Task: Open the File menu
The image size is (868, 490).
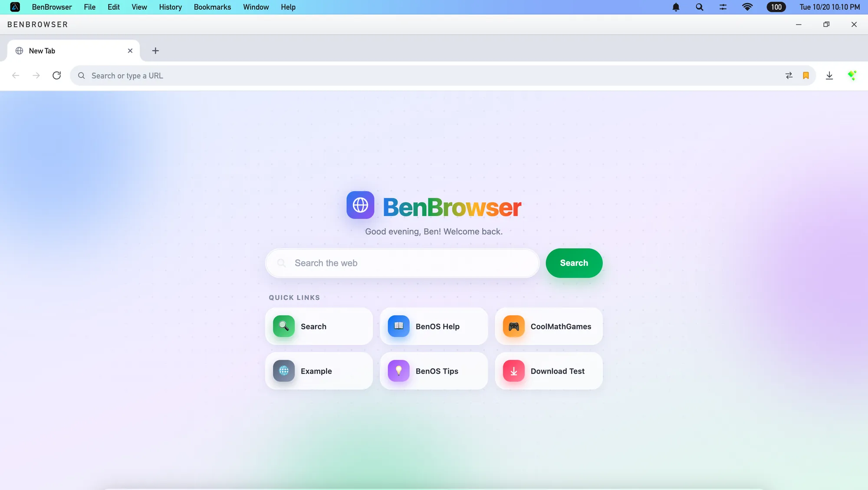Action: pyautogui.click(x=90, y=7)
